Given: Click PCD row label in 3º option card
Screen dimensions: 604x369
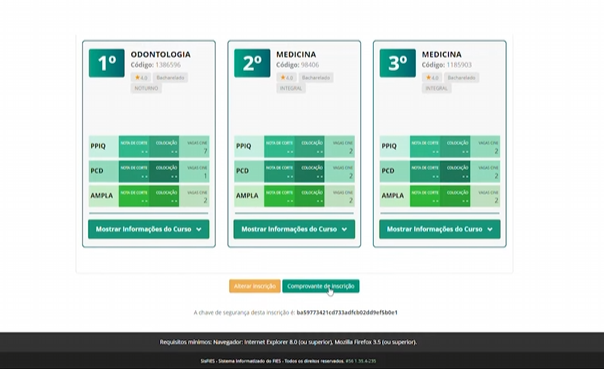Looking at the screenshot, I should coord(388,171).
